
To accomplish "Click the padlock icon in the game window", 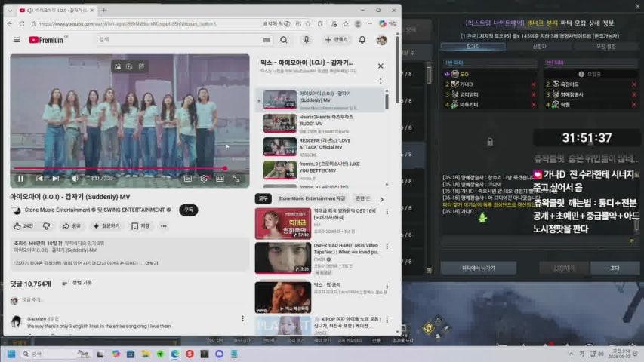I will [489, 142].
